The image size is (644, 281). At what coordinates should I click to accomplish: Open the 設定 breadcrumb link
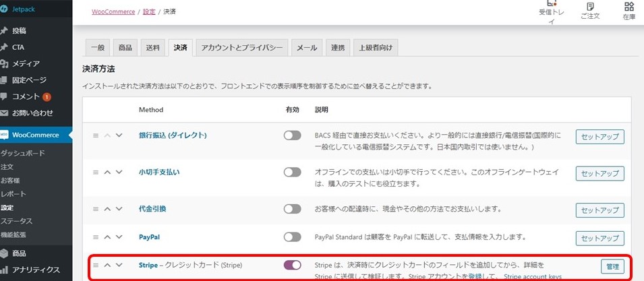tap(149, 12)
